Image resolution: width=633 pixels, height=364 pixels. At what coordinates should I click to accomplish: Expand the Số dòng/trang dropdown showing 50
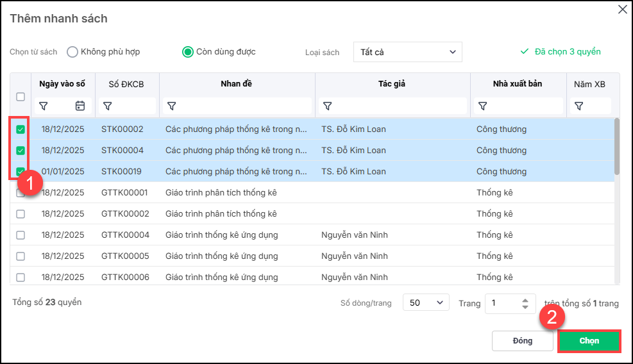pos(425,303)
